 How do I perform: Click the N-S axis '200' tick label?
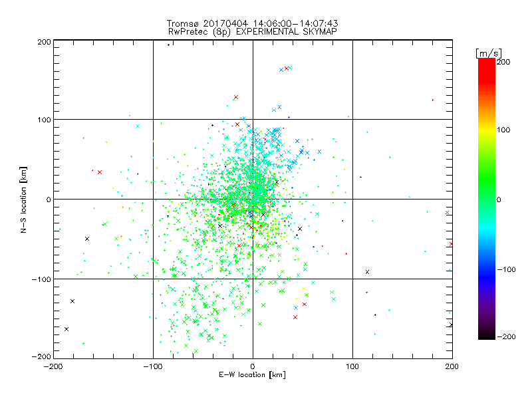pos(44,42)
